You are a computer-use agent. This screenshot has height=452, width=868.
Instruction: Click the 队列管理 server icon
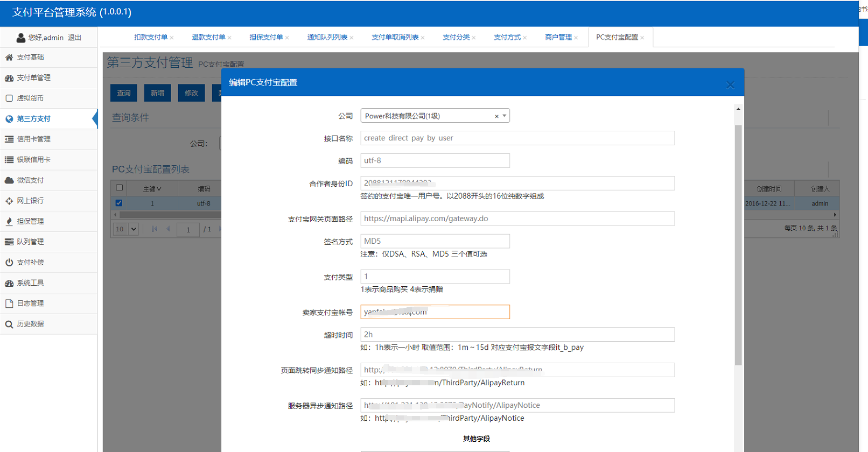[x=9, y=242]
